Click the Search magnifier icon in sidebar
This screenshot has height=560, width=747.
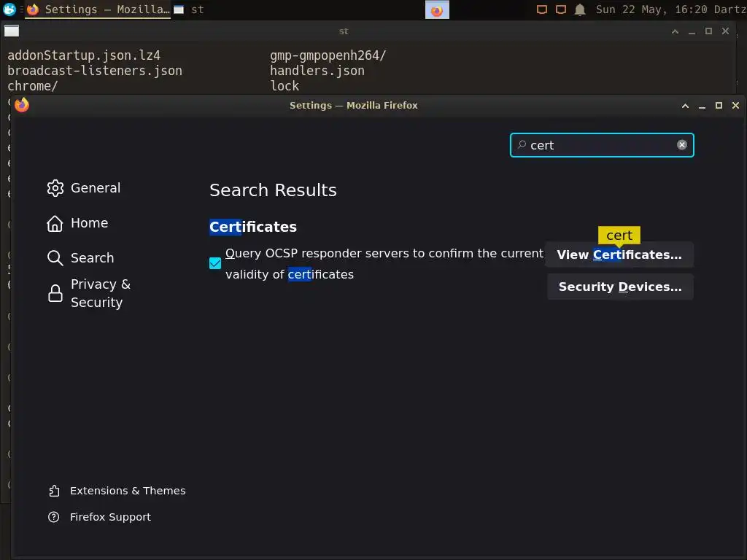pyautogui.click(x=55, y=257)
